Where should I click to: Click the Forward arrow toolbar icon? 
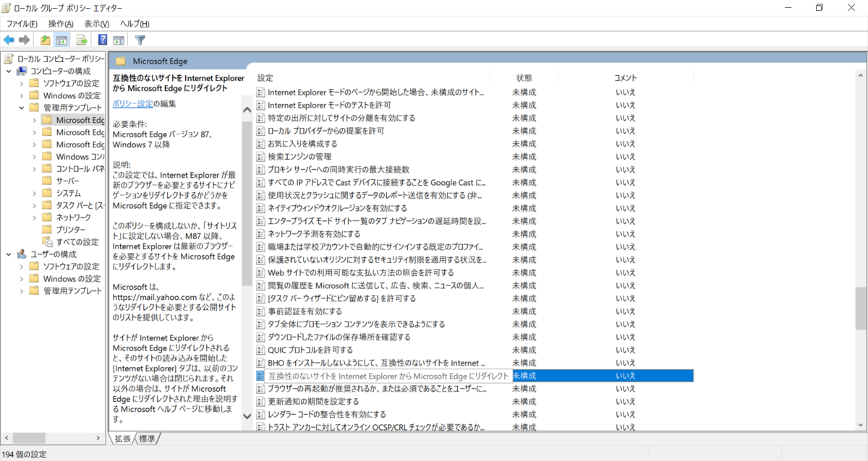(x=25, y=40)
